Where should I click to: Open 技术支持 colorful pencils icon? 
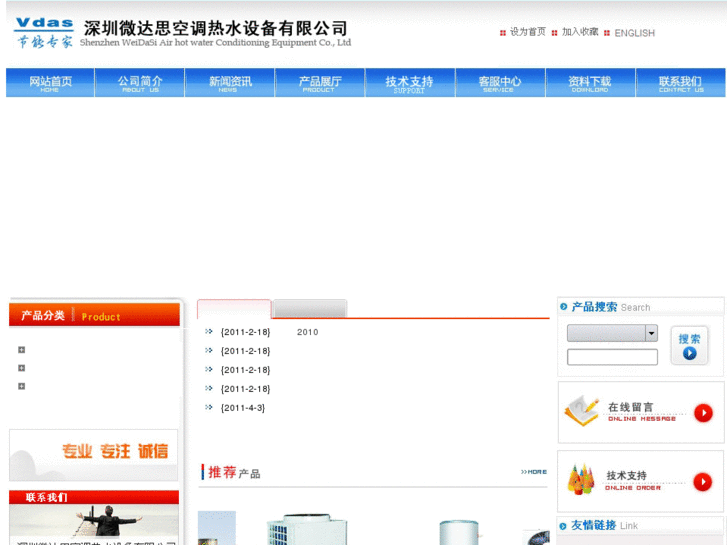pos(581,479)
